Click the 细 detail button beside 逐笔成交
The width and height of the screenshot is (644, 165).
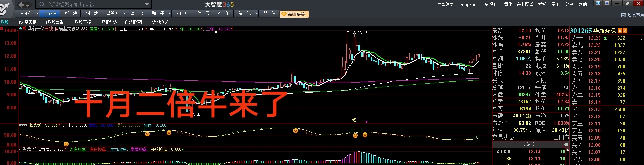[x=566, y=144]
